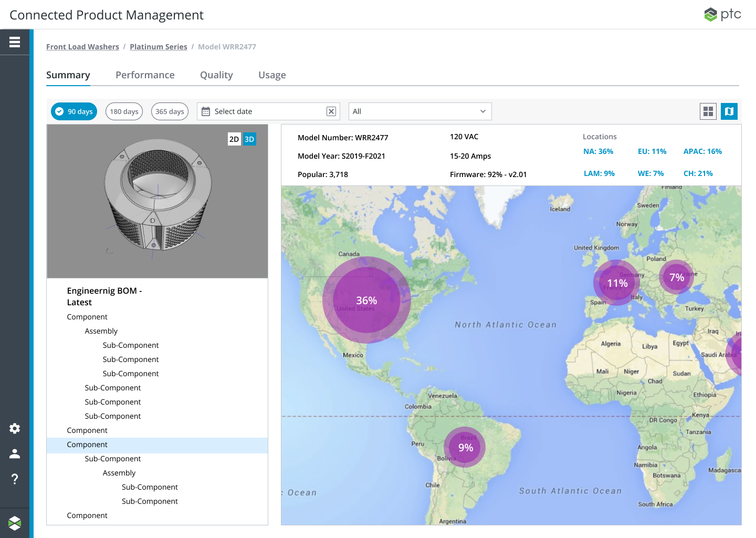
Task: Click the Locations label
Action: (x=600, y=137)
